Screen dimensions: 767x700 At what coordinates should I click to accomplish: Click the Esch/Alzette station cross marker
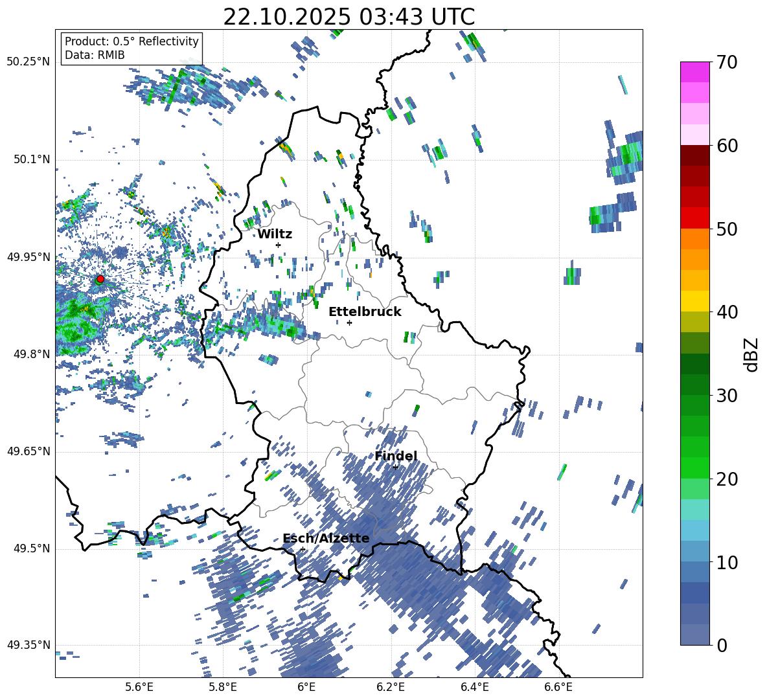[303, 549]
